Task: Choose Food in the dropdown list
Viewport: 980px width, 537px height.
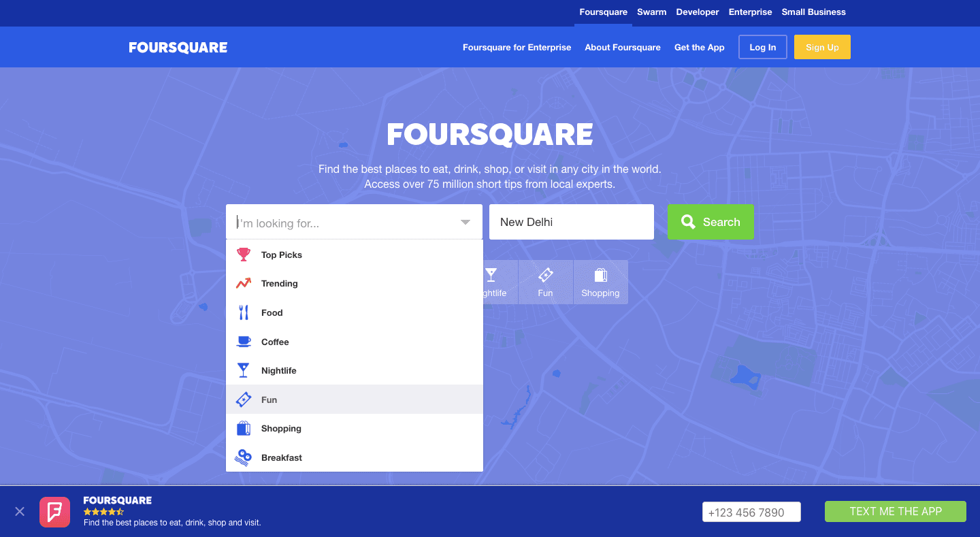Action: tap(355, 312)
